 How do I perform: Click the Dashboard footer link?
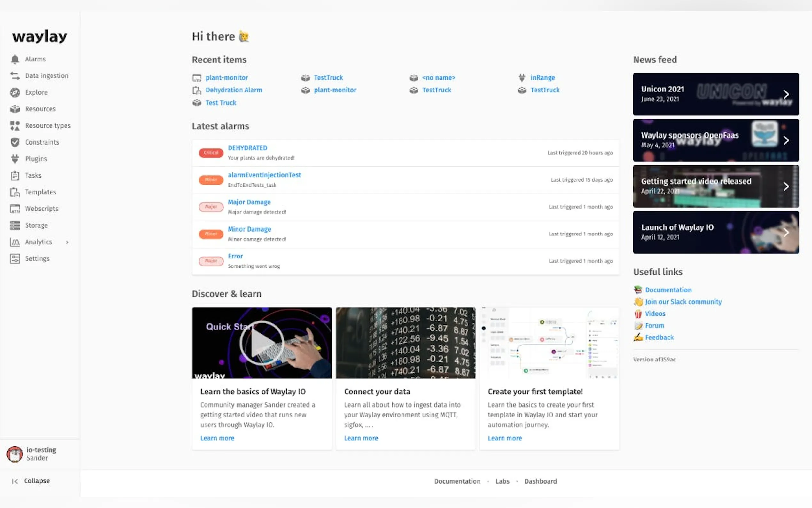[541, 481]
